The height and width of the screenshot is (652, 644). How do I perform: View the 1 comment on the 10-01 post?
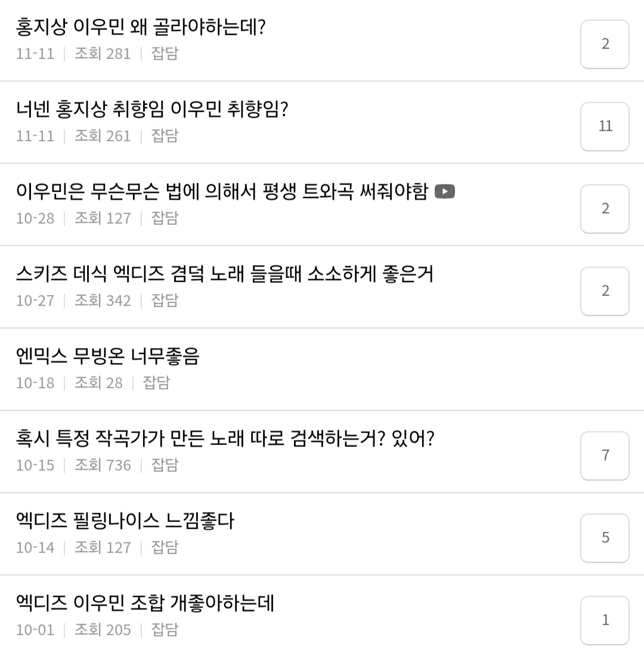(x=605, y=620)
